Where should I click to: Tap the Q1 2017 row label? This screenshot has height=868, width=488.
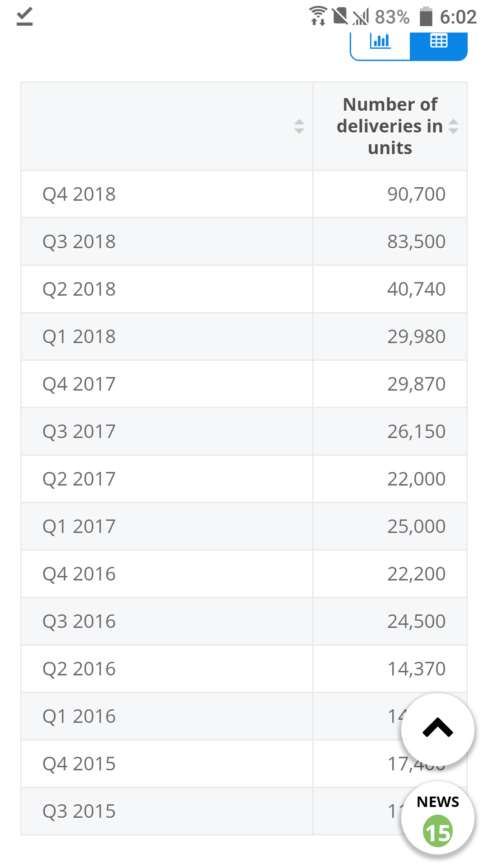click(x=79, y=527)
